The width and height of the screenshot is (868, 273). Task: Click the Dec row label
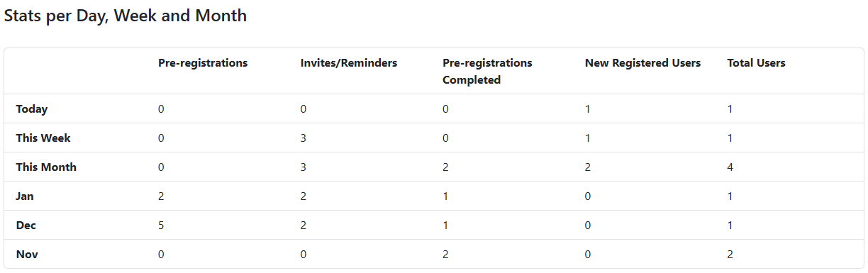26,225
